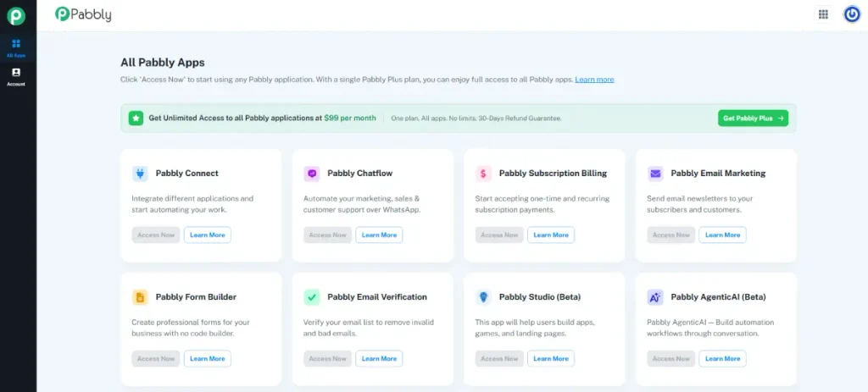The height and width of the screenshot is (392, 868).
Task: Click the Pabbly Email Verification title
Action: pos(377,297)
